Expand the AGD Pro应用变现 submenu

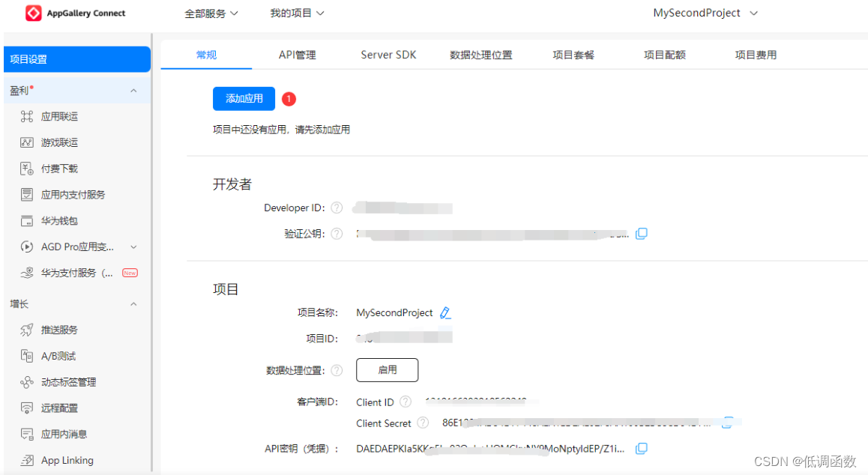(x=133, y=247)
